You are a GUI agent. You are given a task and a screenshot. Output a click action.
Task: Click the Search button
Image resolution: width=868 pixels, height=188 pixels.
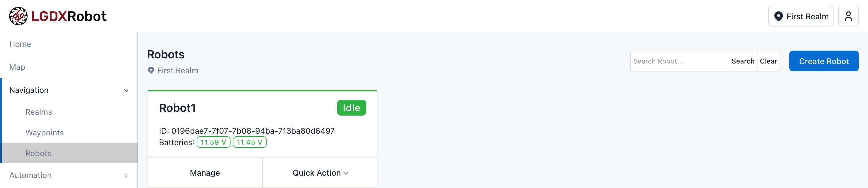click(743, 61)
